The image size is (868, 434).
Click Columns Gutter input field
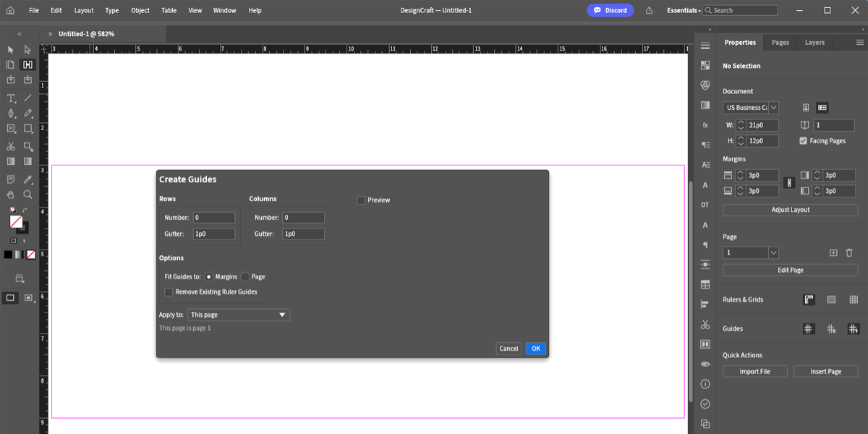coord(303,234)
